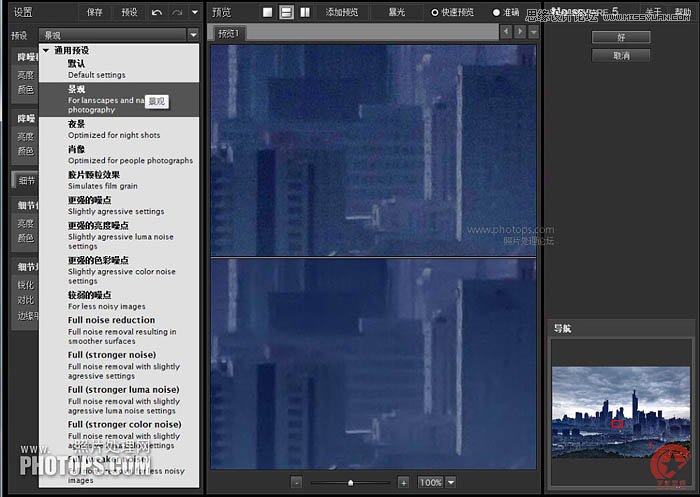Image resolution: width=700 pixels, height=497 pixels.
Task: Select single preview layout icon
Action: [x=267, y=12]
